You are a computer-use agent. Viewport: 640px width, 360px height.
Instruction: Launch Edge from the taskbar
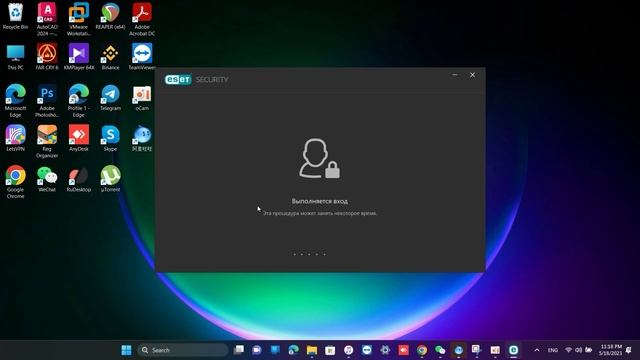[x=293, y=350]
